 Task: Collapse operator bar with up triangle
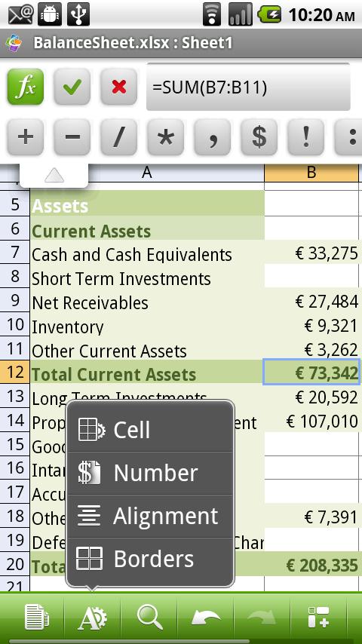pos(54,176)
